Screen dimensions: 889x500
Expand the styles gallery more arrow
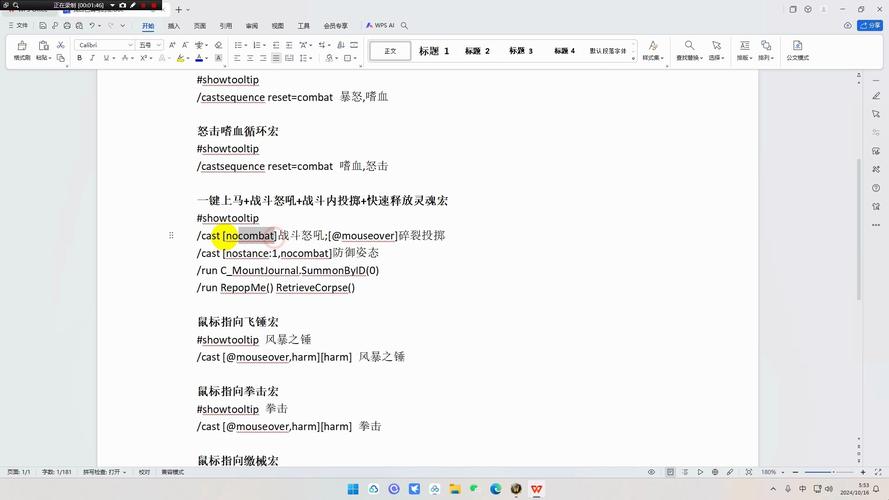coord(634,58)
